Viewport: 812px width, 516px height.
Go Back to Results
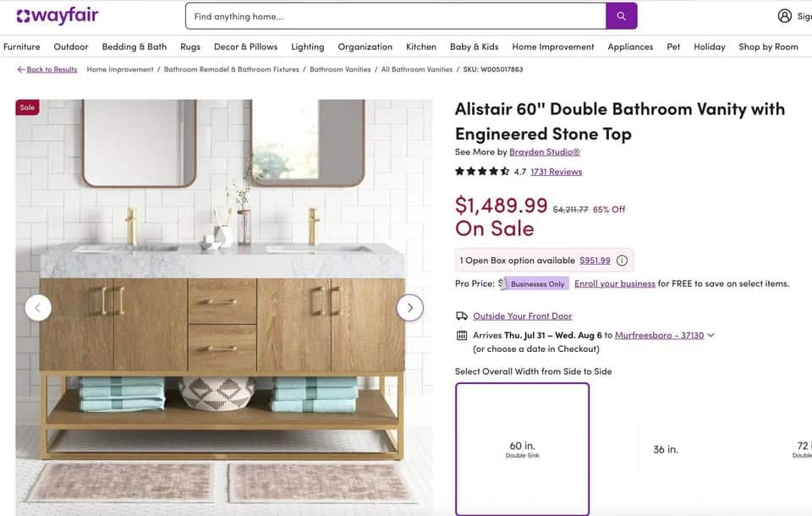click(x=47, y=69)
